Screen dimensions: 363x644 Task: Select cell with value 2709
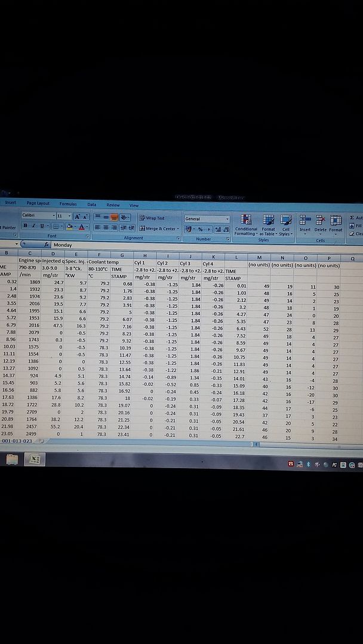pyautogui.click(x=29, y=412)
